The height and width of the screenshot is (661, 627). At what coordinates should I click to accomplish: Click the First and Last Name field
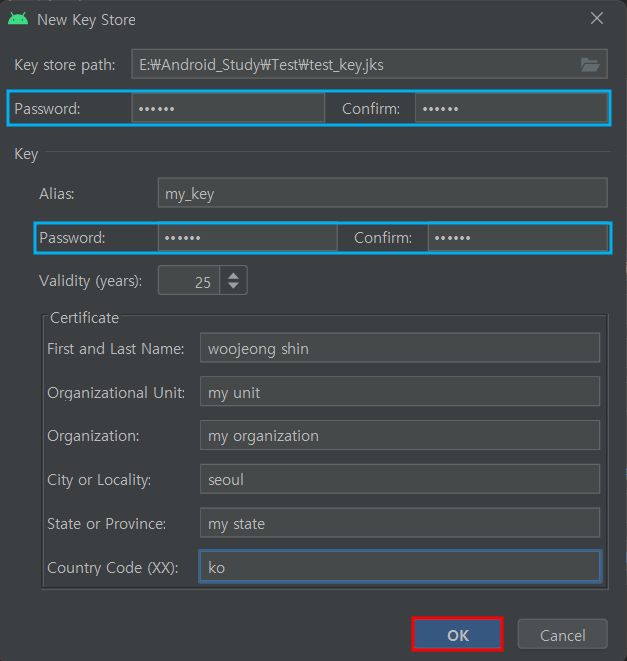click(x=400, y=348)
